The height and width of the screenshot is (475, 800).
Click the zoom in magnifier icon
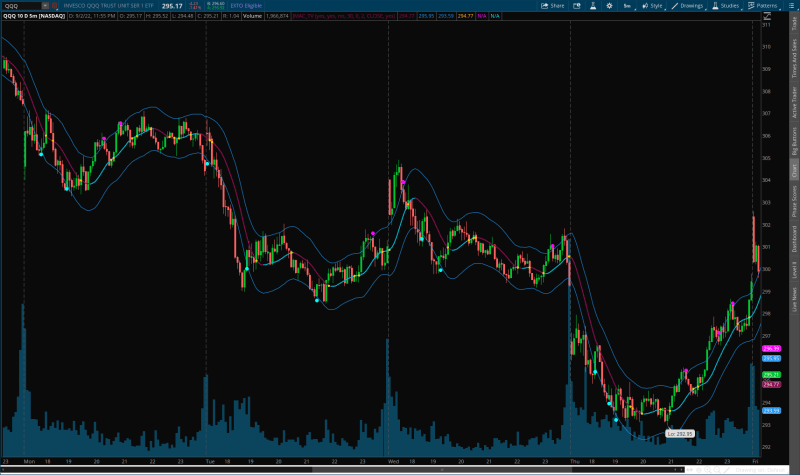[x=708, y=469]
